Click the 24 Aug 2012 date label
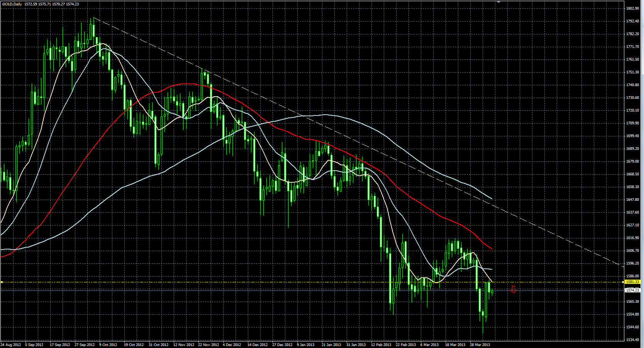Screen dimensions: 644x348 [x=11, y=345]
